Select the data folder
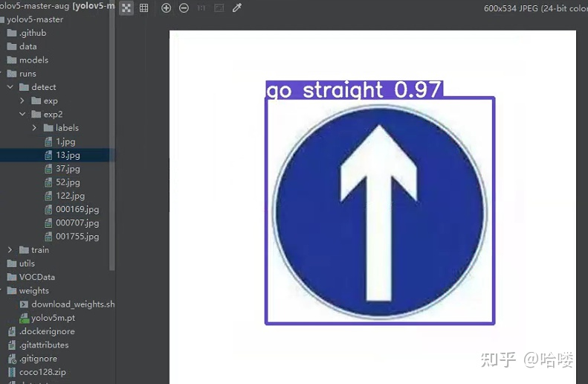Screen dimensions: 588x384 22,47
